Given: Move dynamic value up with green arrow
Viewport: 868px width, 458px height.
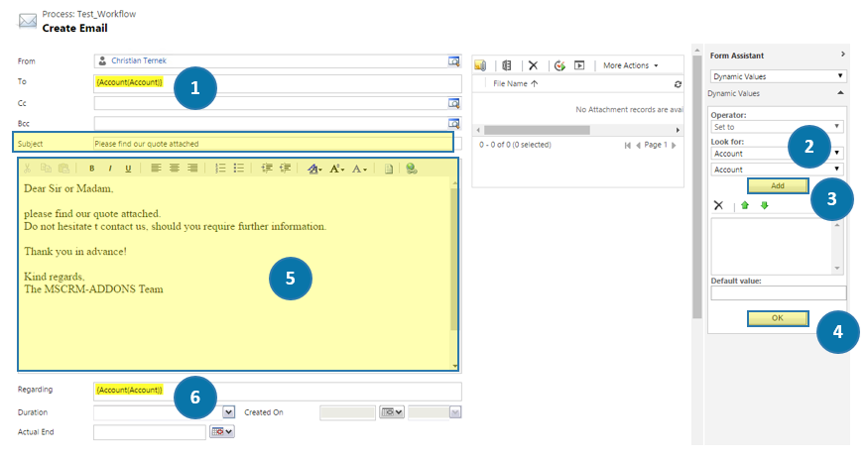Looking at the screenshot, I should point(744,205).
